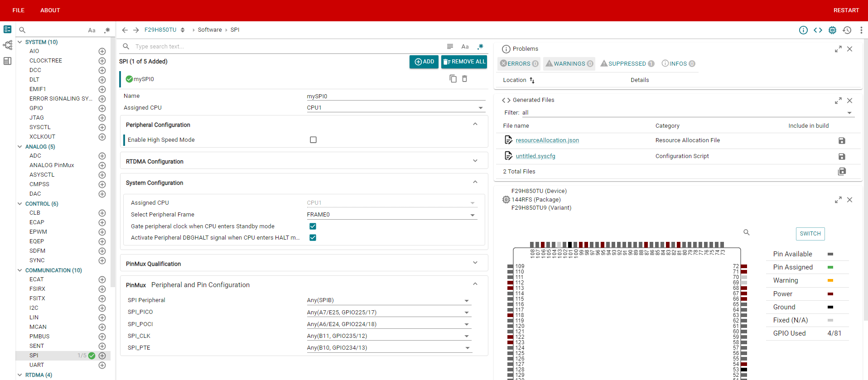Open the SPI_CLK pin dropdown

389,336
